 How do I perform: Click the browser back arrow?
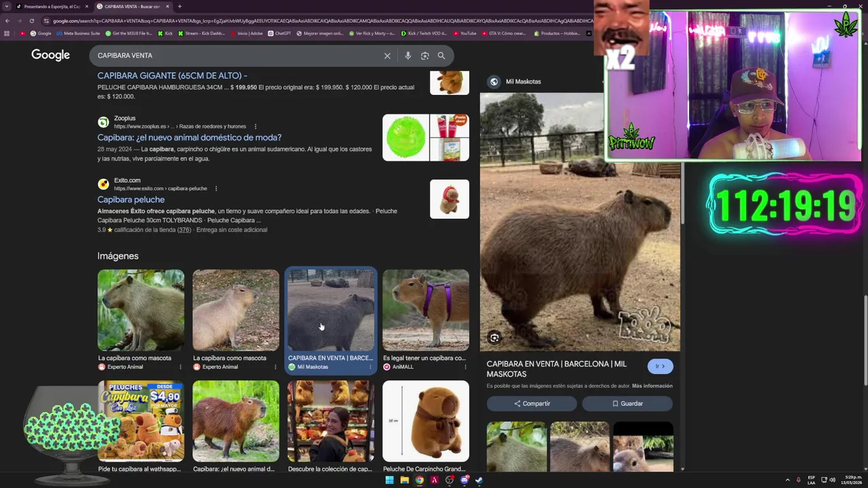7,21
